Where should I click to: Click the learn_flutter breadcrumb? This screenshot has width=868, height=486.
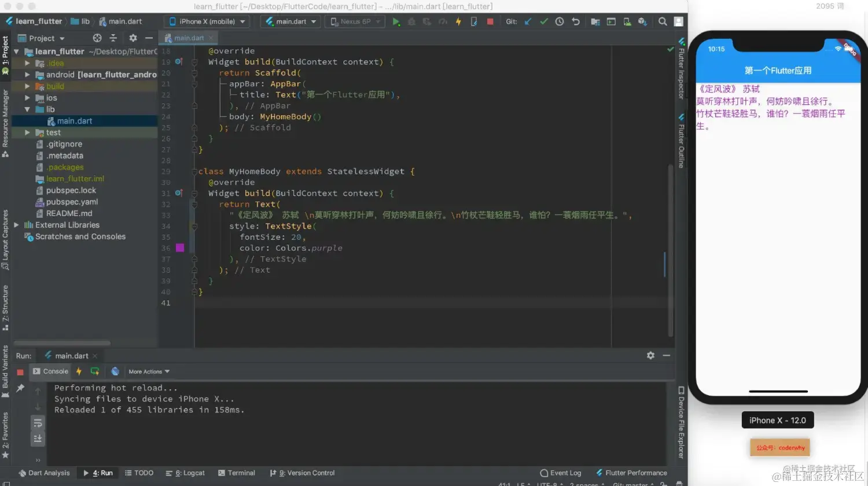coord(34,21)
